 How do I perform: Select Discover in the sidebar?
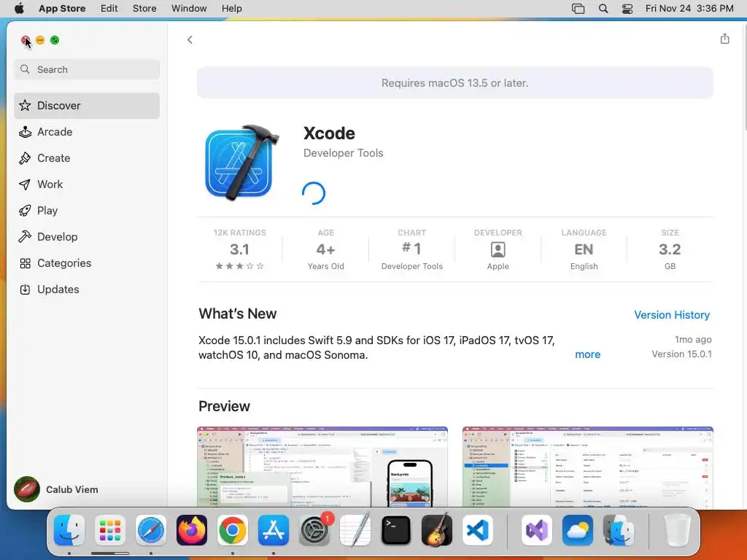click(87, 106)
